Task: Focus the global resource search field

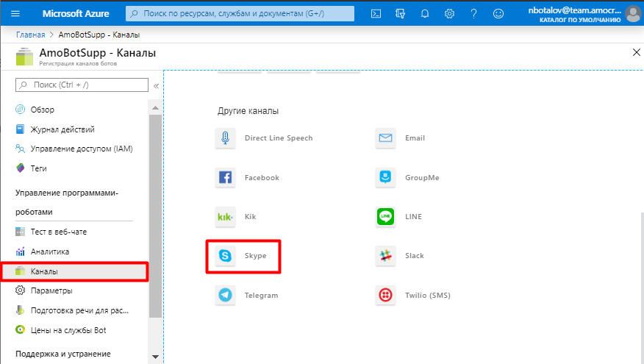Action: point(240,13)
